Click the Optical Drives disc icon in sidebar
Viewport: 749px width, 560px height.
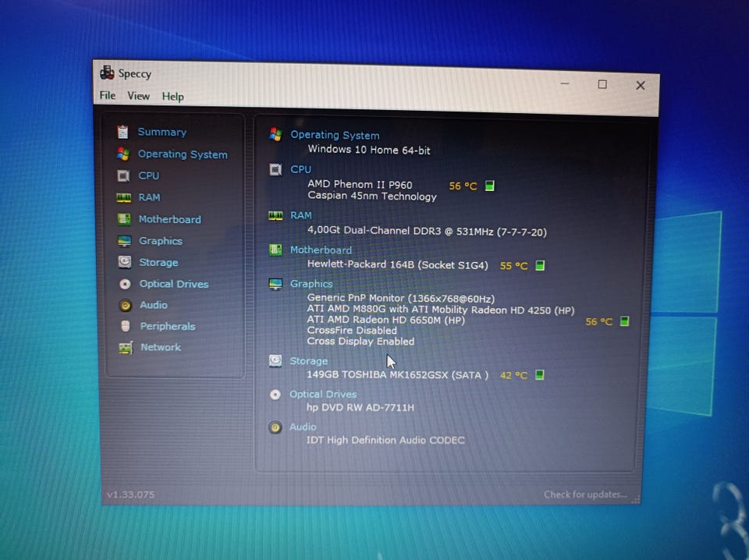click(x=125, y=284)
